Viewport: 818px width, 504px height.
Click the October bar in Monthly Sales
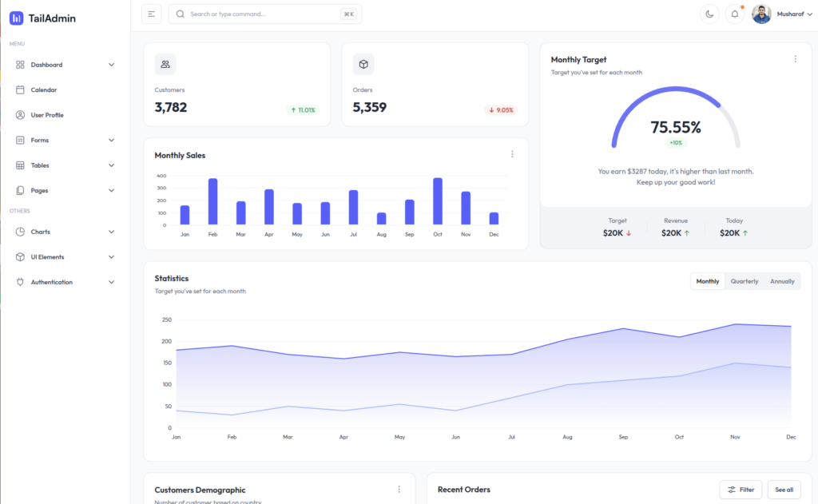438,201
